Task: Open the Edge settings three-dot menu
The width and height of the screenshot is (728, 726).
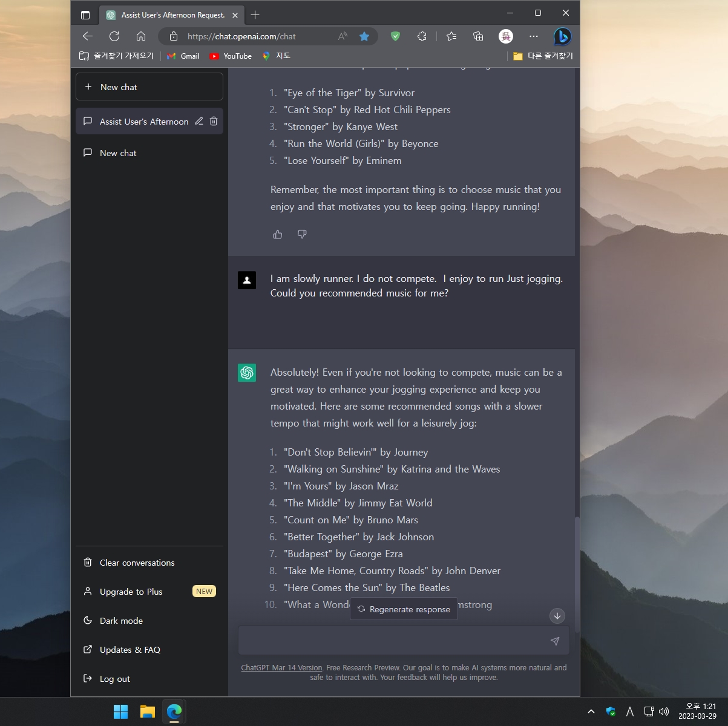Action: coord(533,36)
